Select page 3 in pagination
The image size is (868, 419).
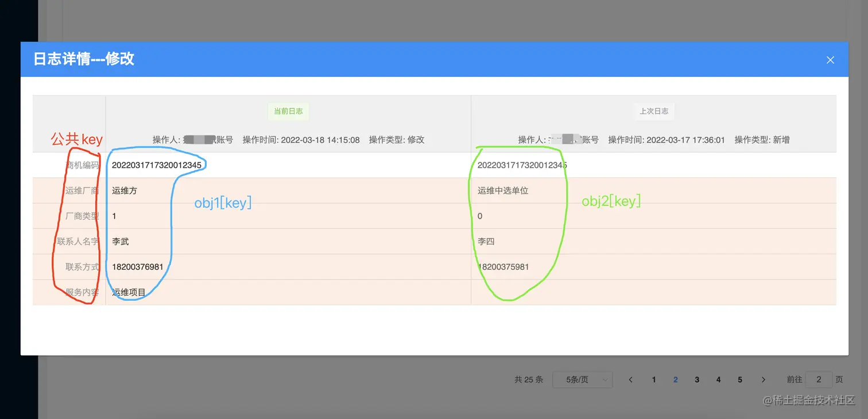point(697,379)
